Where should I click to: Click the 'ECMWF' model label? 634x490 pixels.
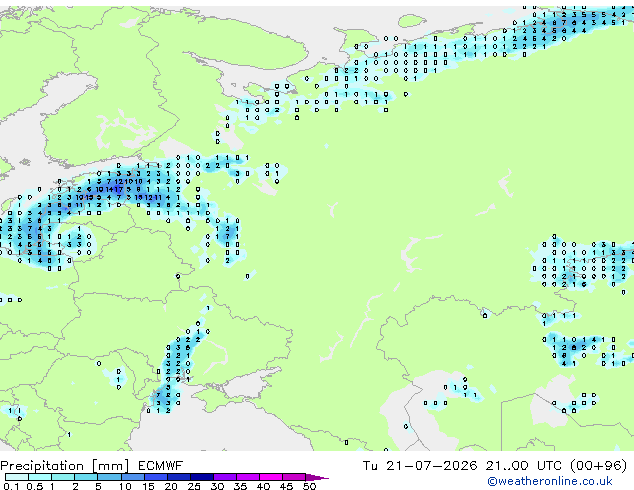[161, 466]
